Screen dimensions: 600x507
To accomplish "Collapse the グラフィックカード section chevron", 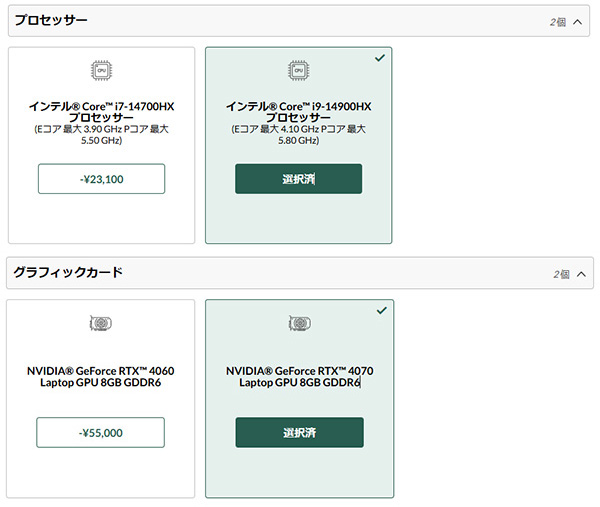I will click(581, 274).
